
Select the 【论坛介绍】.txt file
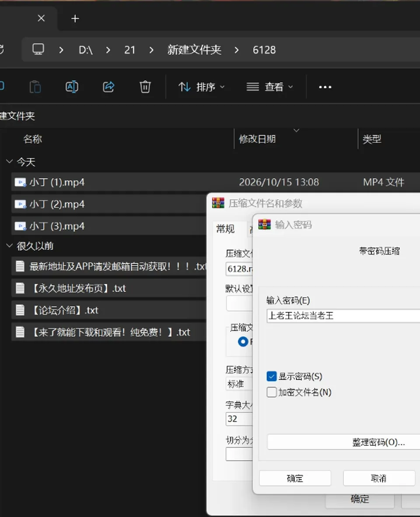pyautogui.click(x=109, y=310)
